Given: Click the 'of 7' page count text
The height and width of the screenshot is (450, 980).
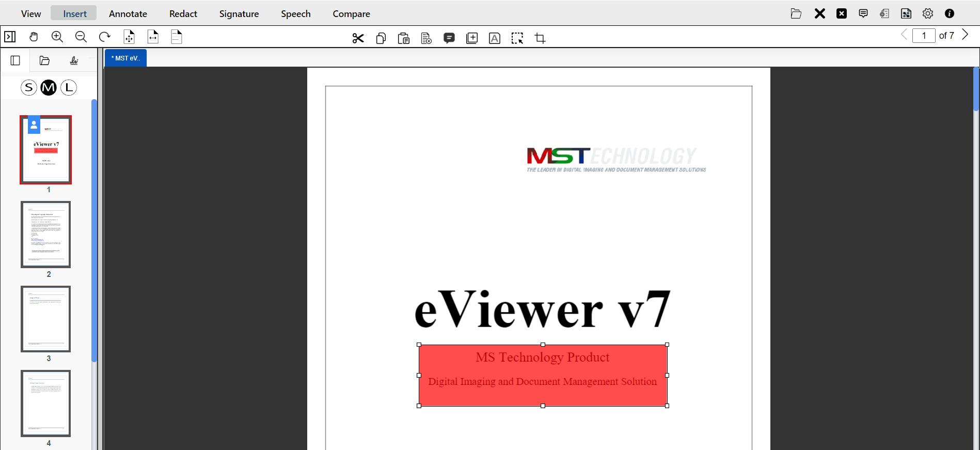Looking at the screenshot, I should (x=946, y=36).
